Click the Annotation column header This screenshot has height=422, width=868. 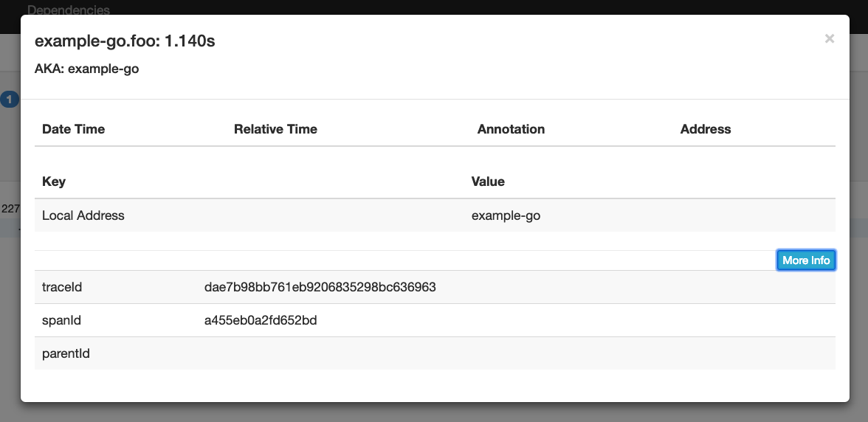tap(511, 129)
